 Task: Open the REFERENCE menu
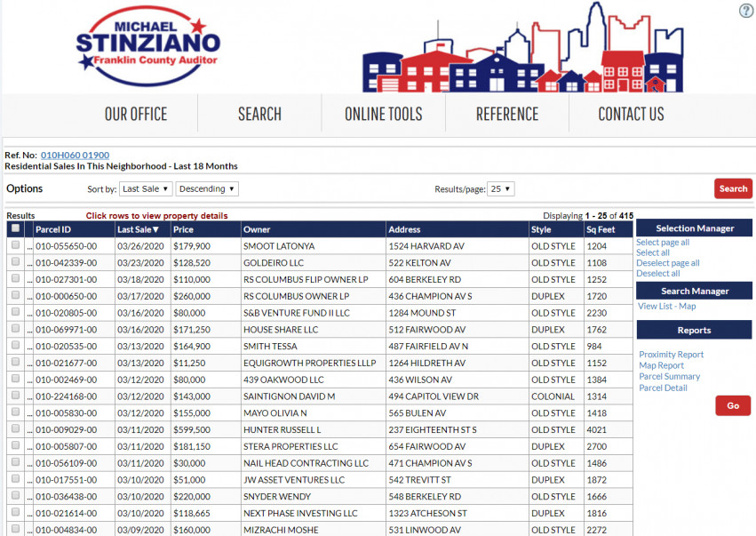tap(507, 114)
